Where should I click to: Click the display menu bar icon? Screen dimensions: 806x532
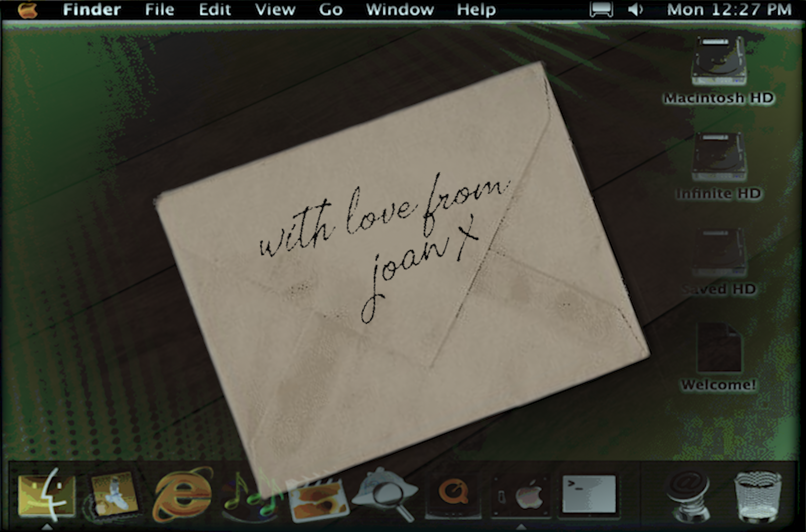601,10
